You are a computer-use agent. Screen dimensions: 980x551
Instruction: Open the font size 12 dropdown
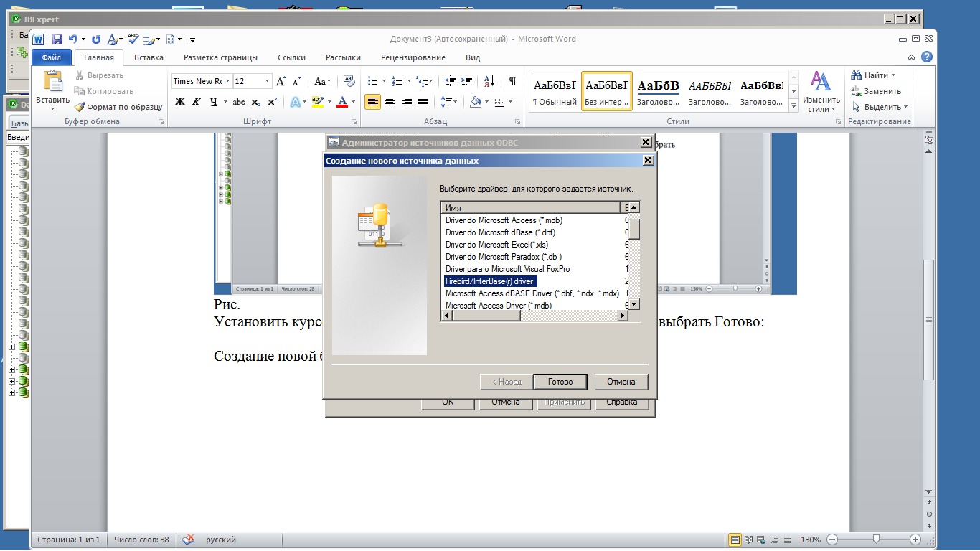[268, 81]
